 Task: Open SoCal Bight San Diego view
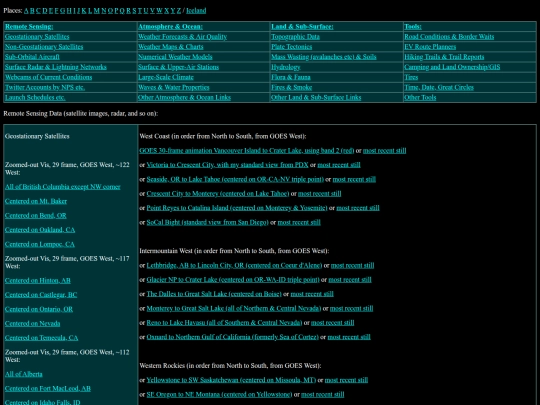(x=207, y=222)
